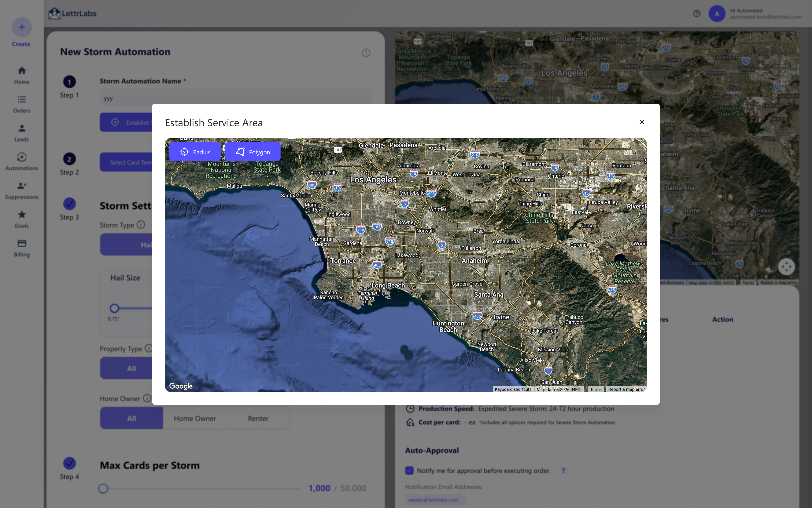
Task: Toggle Notify me for approval checkbox
Action: 409,470
